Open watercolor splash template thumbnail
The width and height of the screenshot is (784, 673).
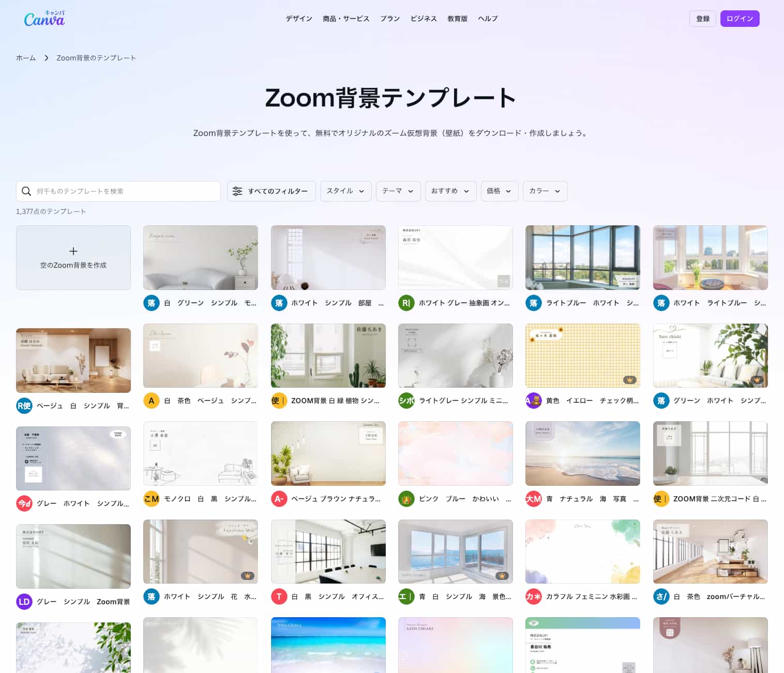click(583, 552)
